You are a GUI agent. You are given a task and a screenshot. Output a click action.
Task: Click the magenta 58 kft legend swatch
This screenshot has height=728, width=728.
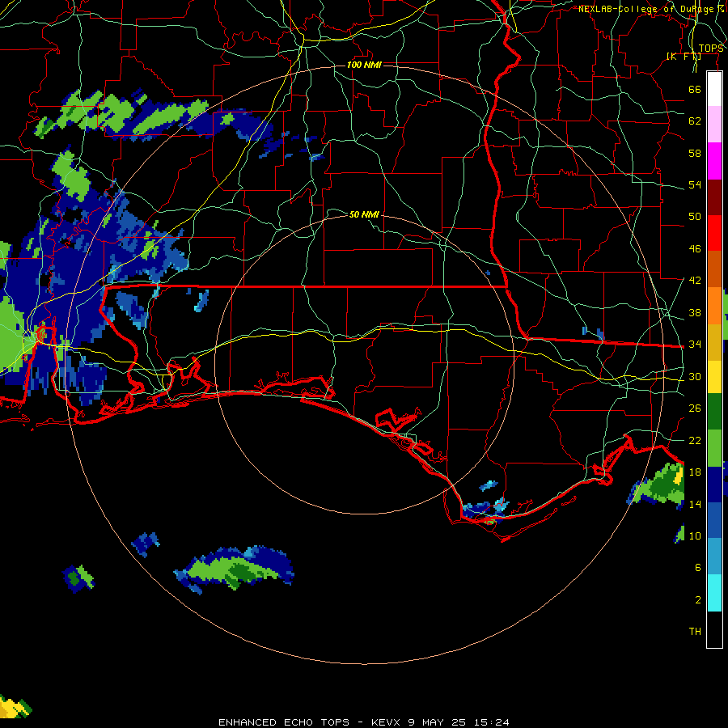pos(714,161)
